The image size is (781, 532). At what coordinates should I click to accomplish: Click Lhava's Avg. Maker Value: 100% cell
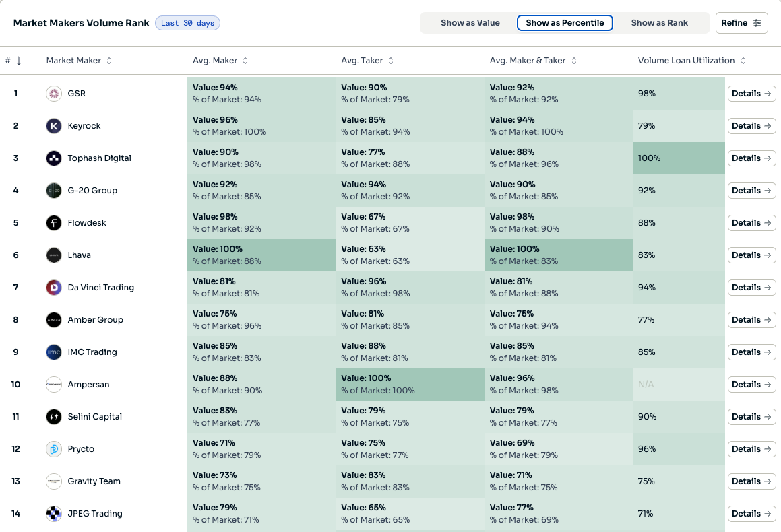[x=261, y=255]
